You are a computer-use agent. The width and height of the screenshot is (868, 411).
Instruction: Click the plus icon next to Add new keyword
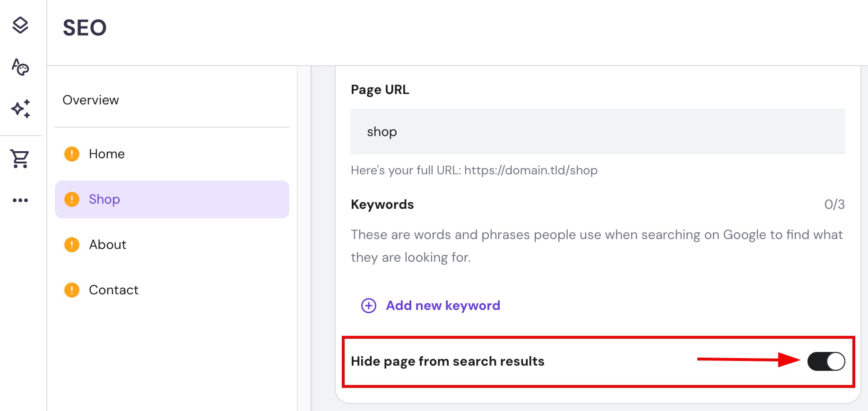pos(368,306)
